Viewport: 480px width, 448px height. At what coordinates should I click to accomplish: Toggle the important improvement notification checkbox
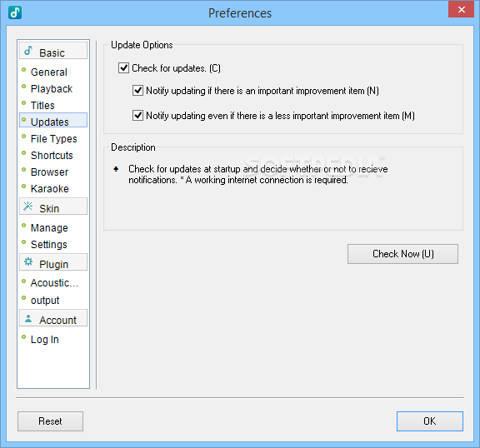pyautogui.click(x=137, y=91)
